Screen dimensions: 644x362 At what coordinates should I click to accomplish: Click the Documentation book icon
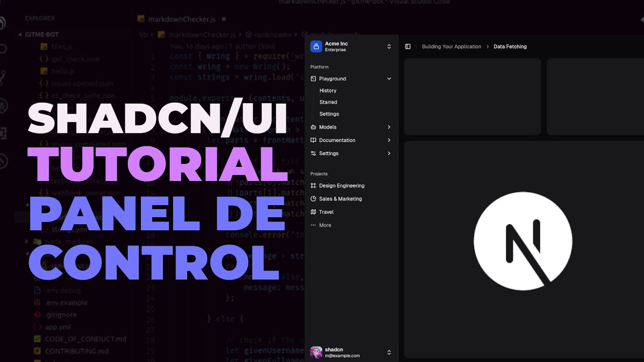coord(313,140)
